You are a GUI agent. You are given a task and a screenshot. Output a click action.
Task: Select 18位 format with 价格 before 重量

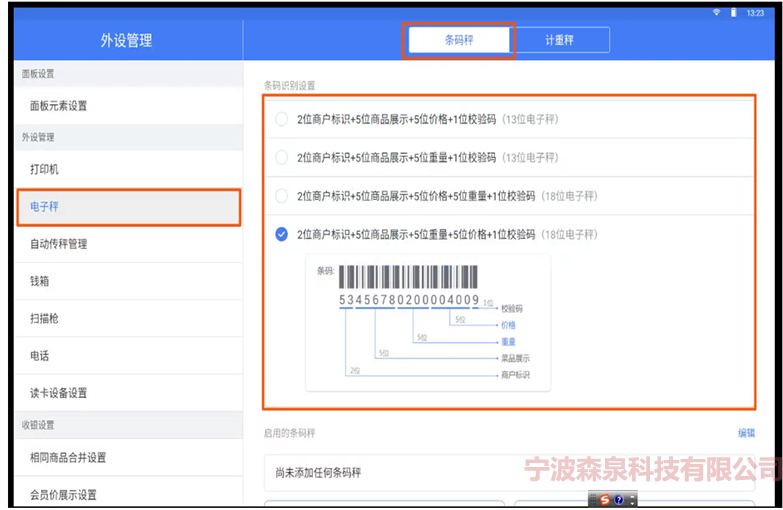coord(282,196)
